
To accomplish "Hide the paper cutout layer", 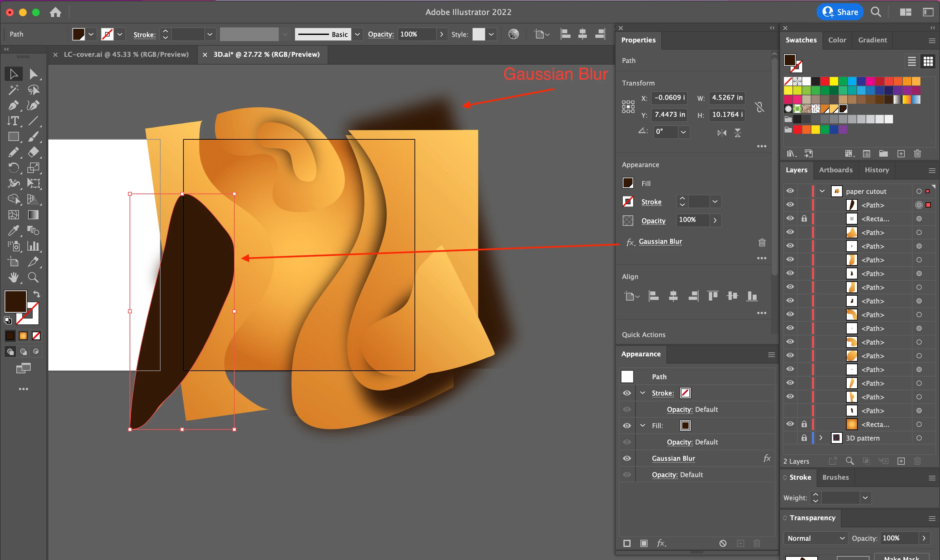I will (790, 191).
